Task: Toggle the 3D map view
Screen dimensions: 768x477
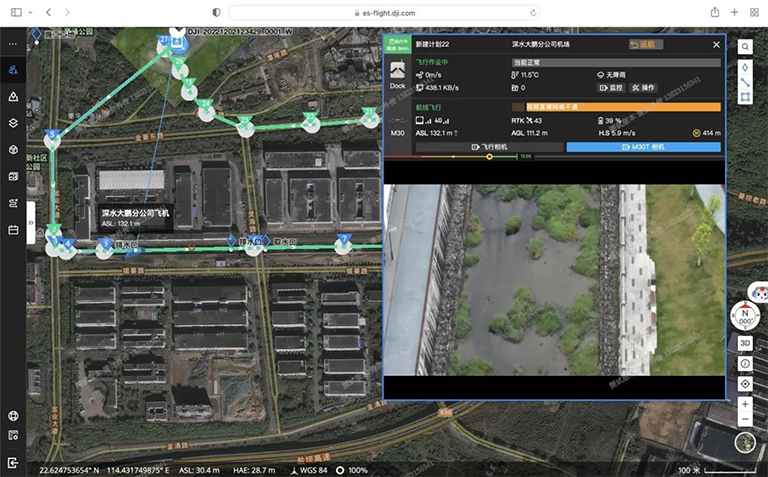Action: coord(745,343)
